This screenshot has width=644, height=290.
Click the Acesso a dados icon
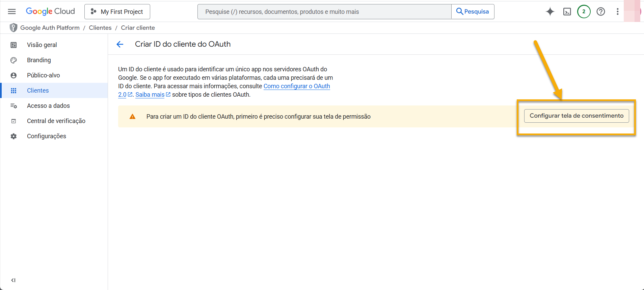[x=14, y=106]
